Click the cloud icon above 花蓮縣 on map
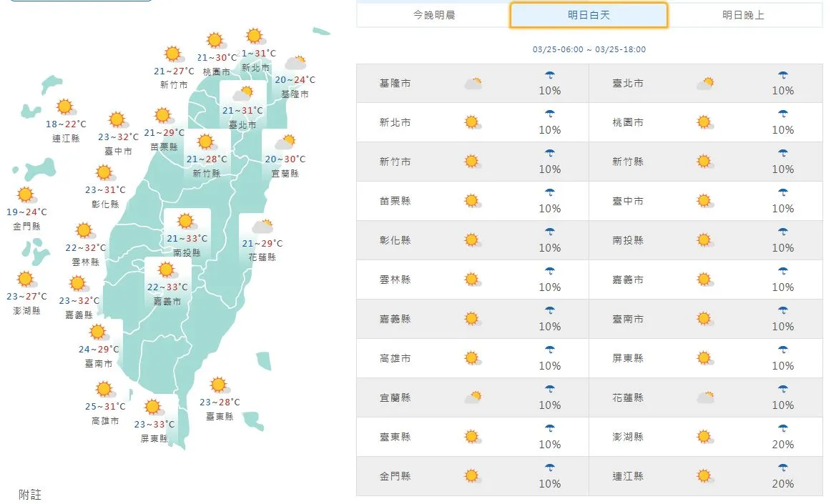The height and width of the screenshot is (504, 831). coord(263,227)
